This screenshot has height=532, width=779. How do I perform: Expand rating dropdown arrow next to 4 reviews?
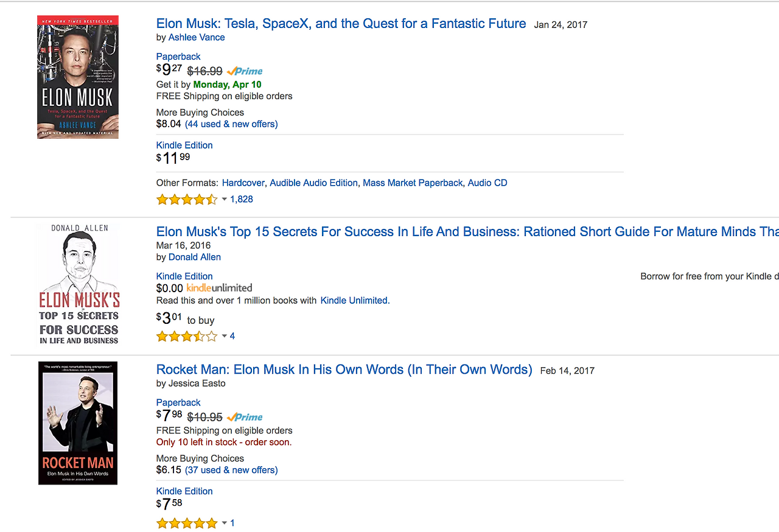click(x=224, y=336)
